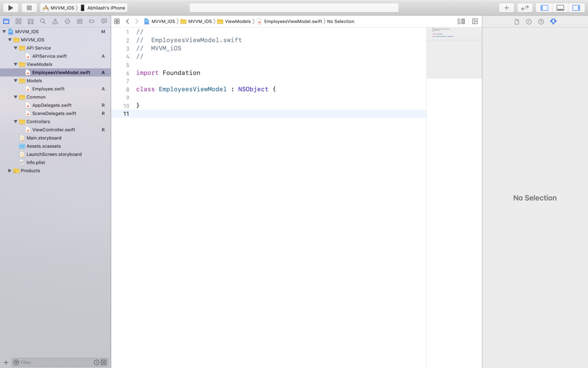The width and height of the screenshot is (588, 368).
Task: Filter by recently changed files
Action: click(96, 362)
